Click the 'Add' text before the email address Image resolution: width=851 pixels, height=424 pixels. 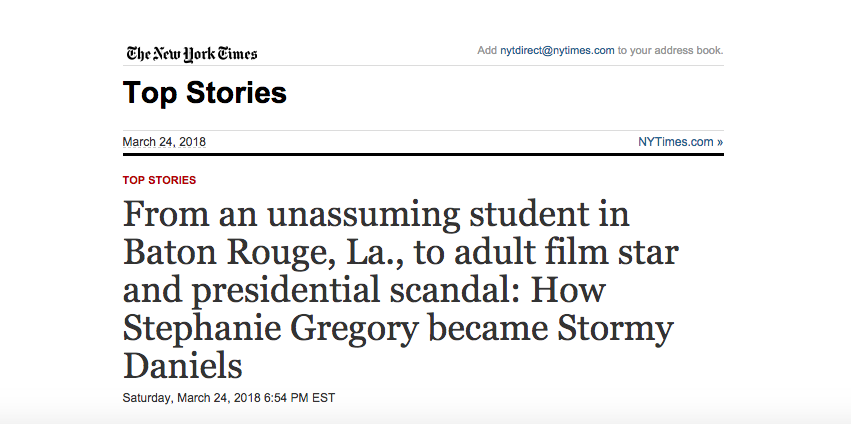pyautogui.click(x=487, y=50)
